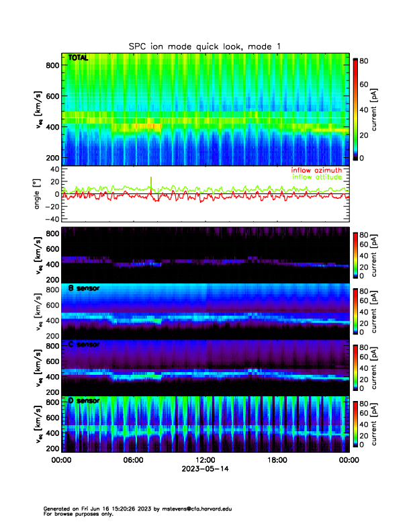Click the "C sensor" panel label
The image size is (411, 532).
pyautogui.click(x=84, y=345)
